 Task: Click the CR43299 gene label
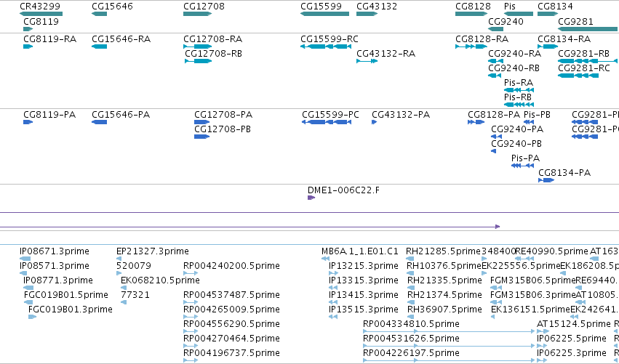point(40,7)
